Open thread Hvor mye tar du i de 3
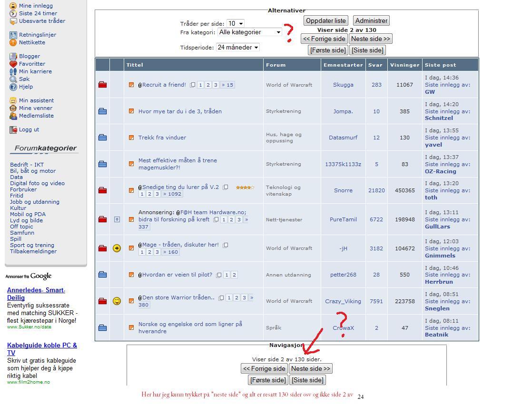This screenshot has width=532, height=406. (180, 111)
